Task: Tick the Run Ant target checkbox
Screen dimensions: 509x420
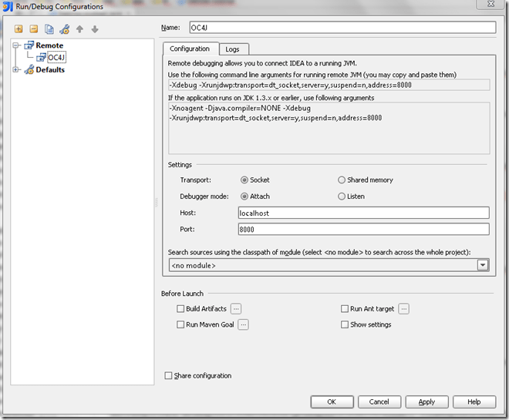Action: tap(345, 309)
